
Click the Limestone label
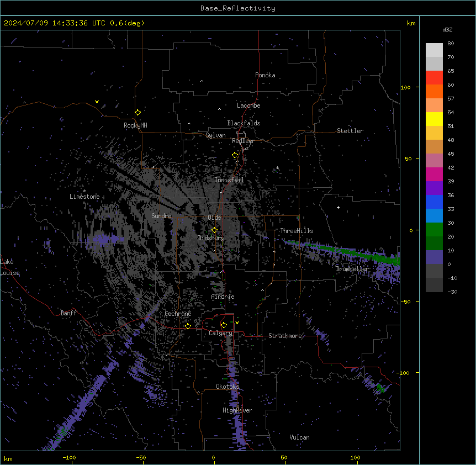coord(84,197)
